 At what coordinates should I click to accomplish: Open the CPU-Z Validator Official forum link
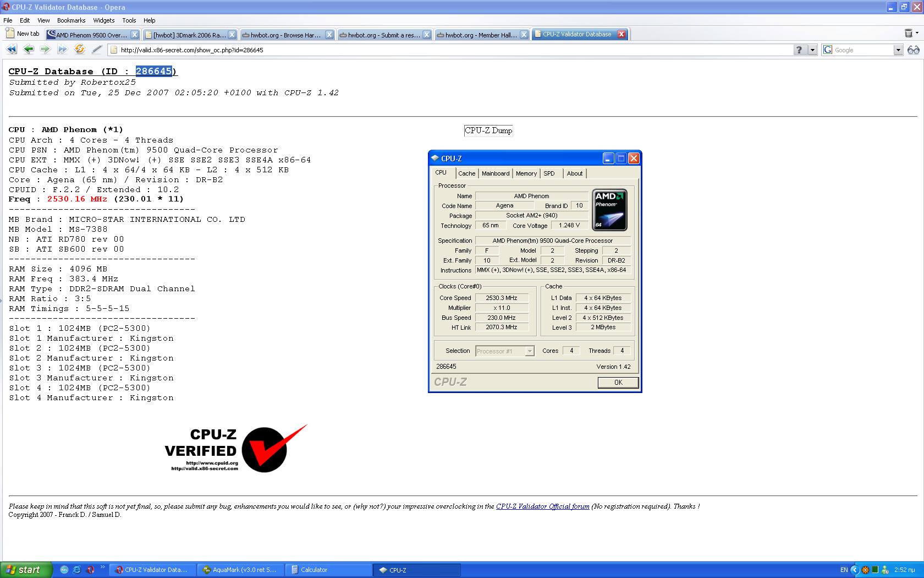(x=542, y=506)
